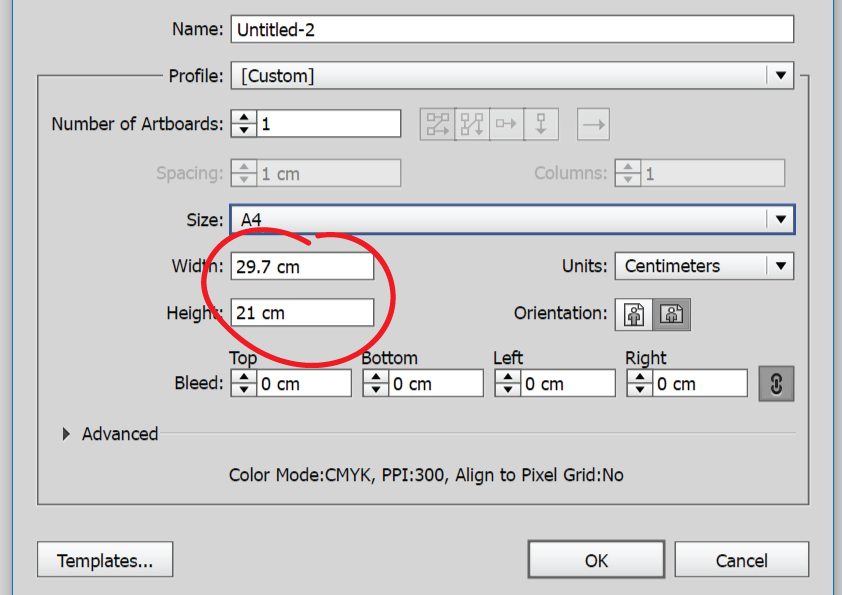This screenshot has height=595, width=842.
Task: Select the Grid by Row artboard arrangement icon
Action: coord(438,125)
